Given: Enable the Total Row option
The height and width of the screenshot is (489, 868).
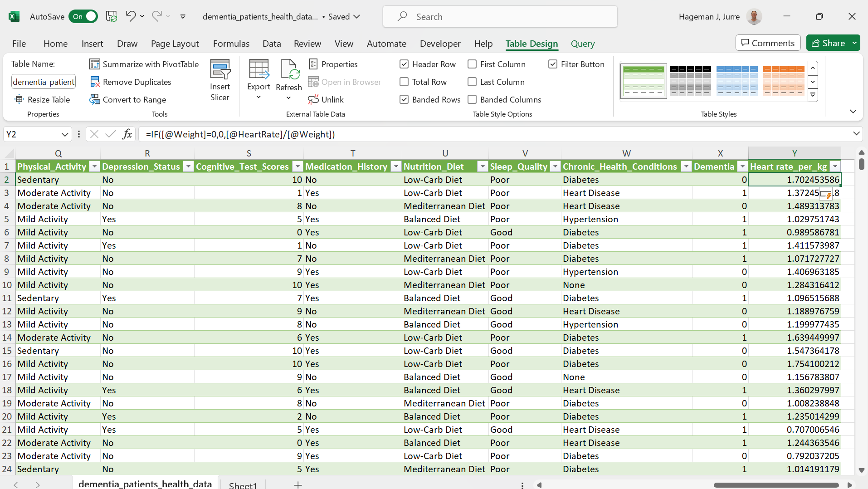Looking at the screenshot, I should coord(404,82).
